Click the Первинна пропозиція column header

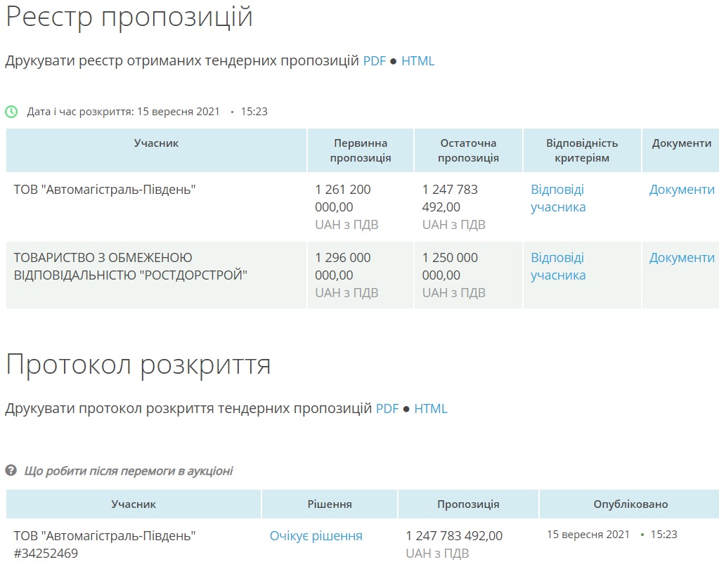click(361, 150)
